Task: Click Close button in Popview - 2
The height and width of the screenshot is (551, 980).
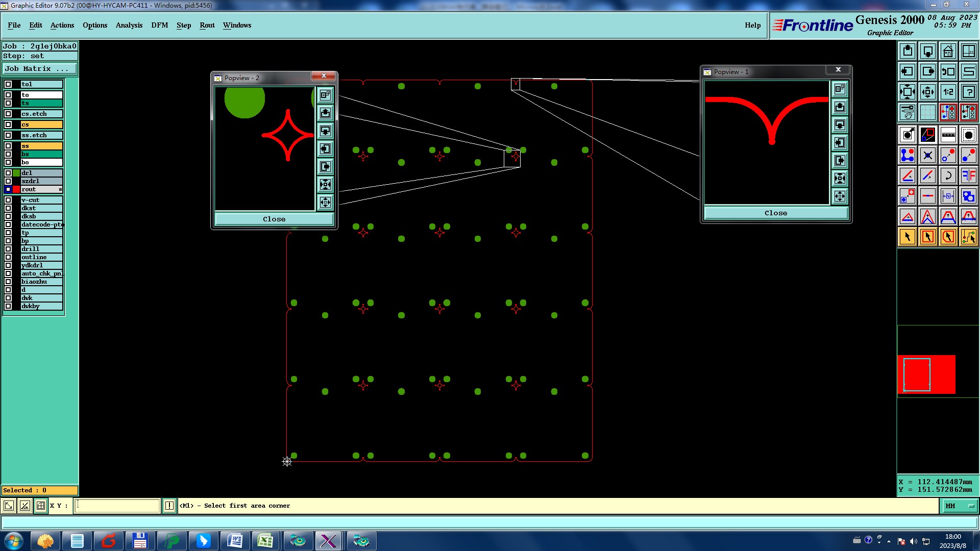Action: point(274,219)
